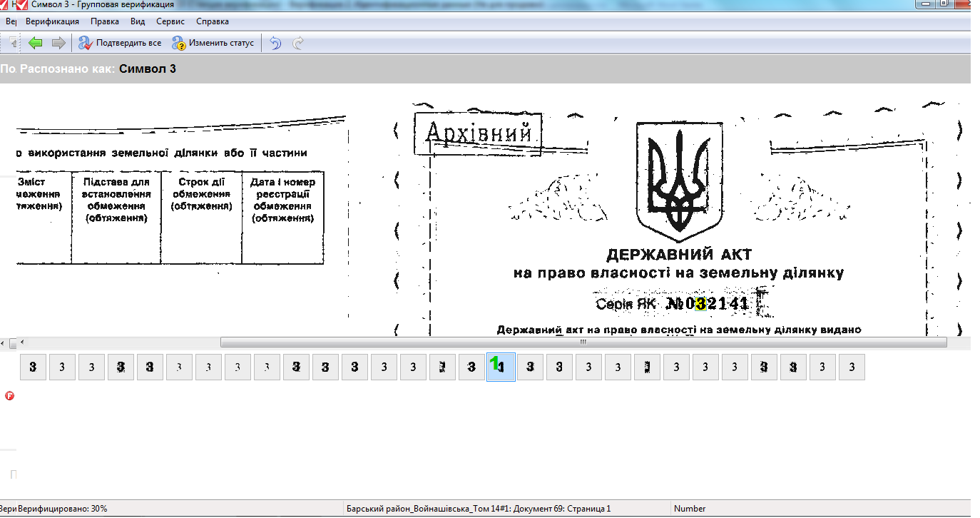Click the undo curved arrow icon
This screenshot has height=518, width=980.
(x=275, y=43)
